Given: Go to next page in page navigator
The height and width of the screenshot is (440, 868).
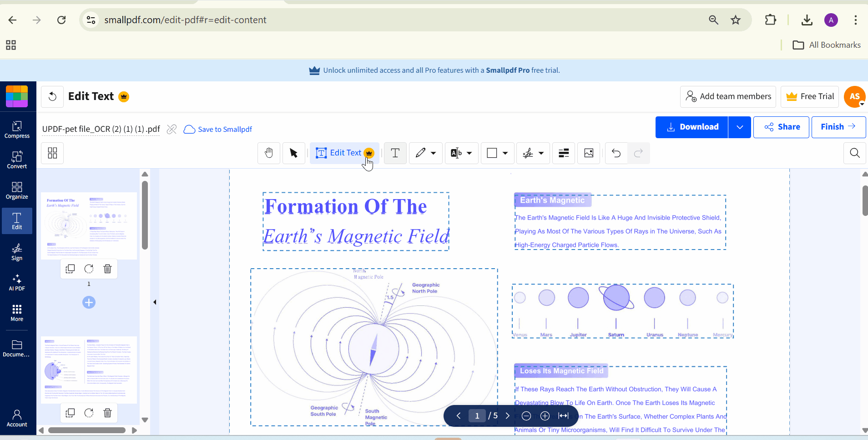Looking at the screenshot, I should pyautogui.click(x=508, y=415).
